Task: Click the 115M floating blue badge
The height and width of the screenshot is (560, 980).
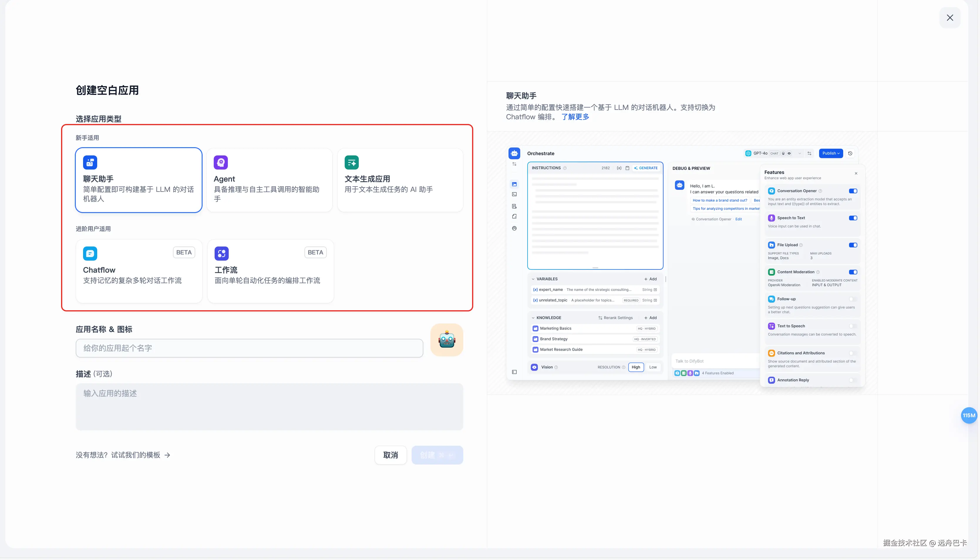Action: (969, 415)
